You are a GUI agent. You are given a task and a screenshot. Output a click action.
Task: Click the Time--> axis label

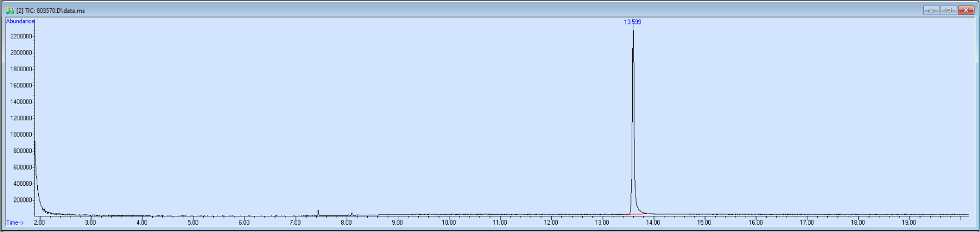[15, 223]
